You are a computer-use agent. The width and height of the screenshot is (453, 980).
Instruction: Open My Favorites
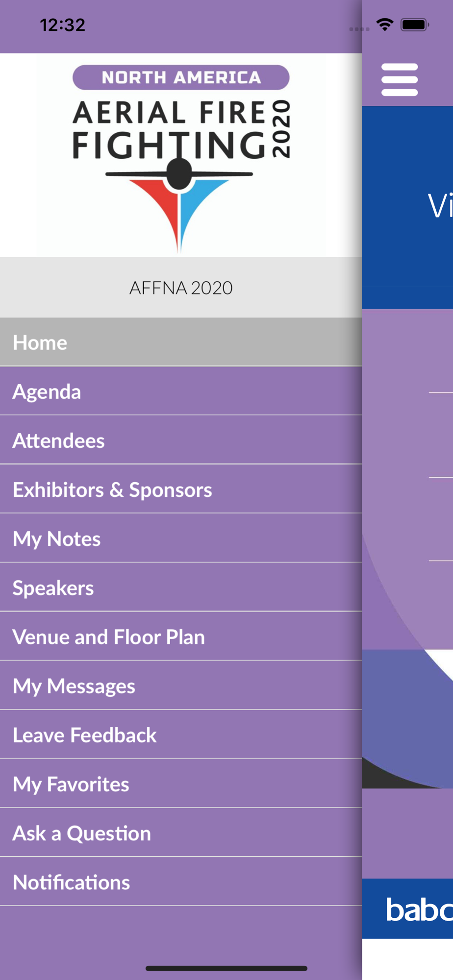[x=181, y=783]
